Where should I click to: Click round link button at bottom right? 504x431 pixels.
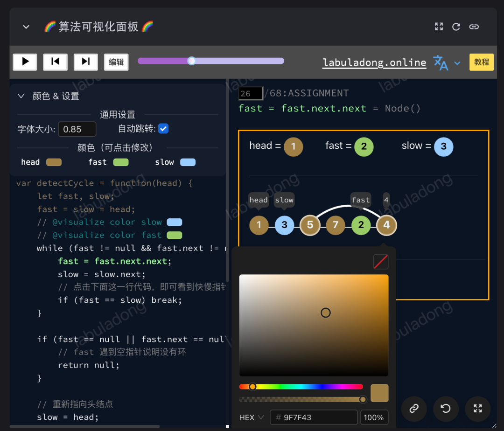coord(413,409)
